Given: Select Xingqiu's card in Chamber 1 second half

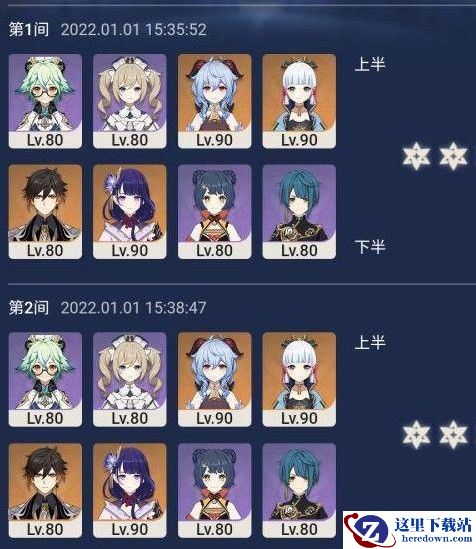Looking at the screenshot, I should (299, 212).
